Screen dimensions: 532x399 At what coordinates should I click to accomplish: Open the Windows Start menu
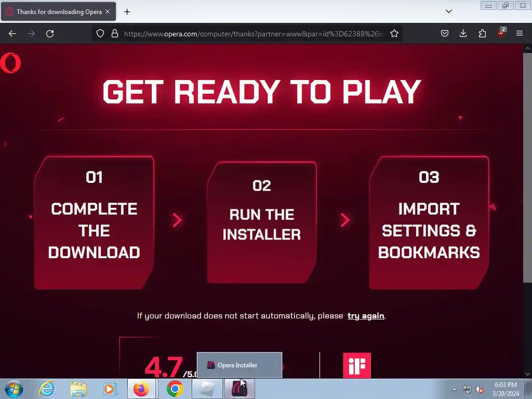(14, 389)
